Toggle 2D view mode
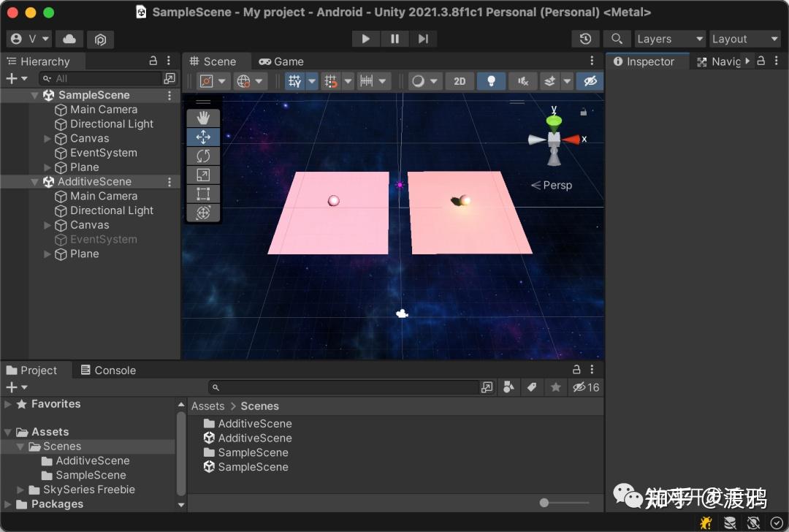The image size is (789, 532). pos(460,81)
